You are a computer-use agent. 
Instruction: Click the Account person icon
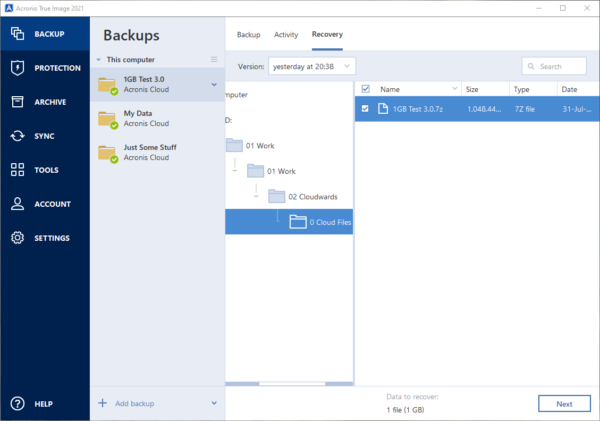17,204
